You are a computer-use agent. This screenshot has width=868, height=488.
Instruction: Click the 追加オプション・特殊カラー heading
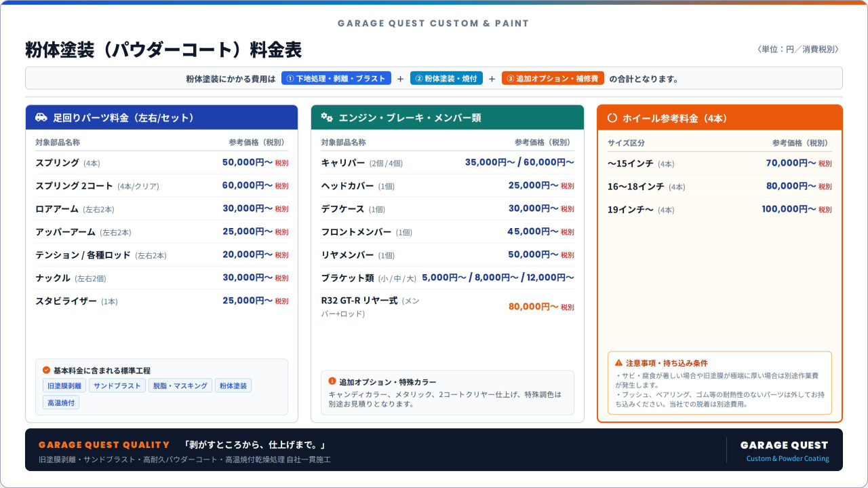(388, 382)
